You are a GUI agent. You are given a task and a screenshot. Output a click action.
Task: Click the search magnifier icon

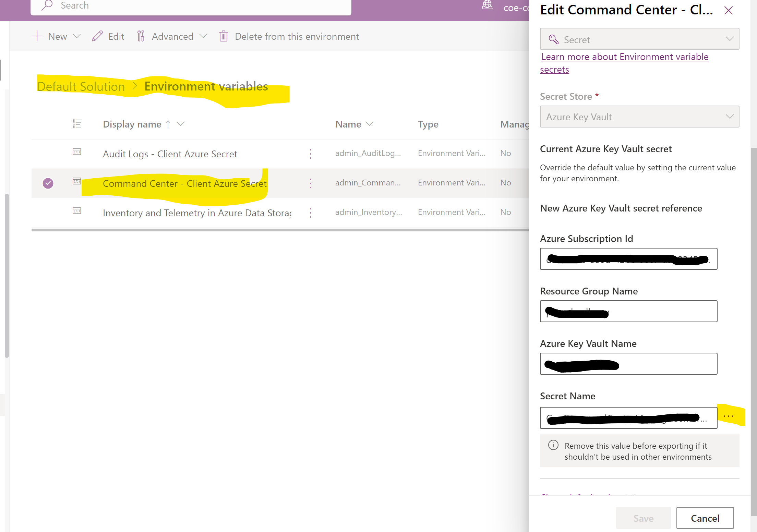(48, 5)
